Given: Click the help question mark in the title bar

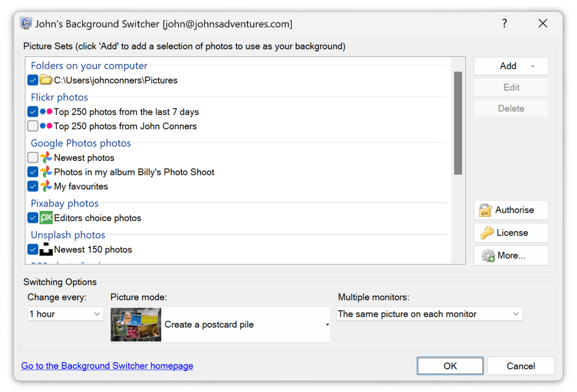Looking at the screenshot, I should (x=504, y=24).
